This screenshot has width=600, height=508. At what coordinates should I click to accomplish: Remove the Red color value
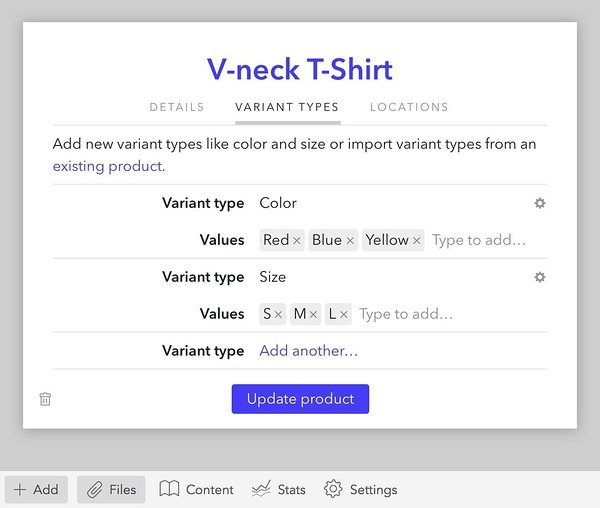pyautogui.click(x=297, y=241)
